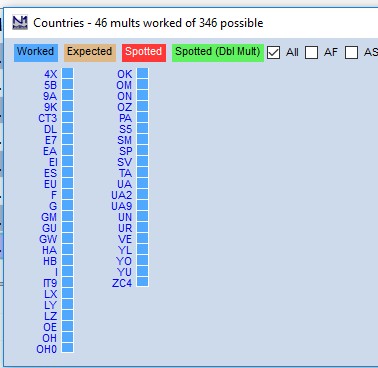The image size is (378, 368).
Task: Select the CT3 country prefix
Action: tap(47, 118)
